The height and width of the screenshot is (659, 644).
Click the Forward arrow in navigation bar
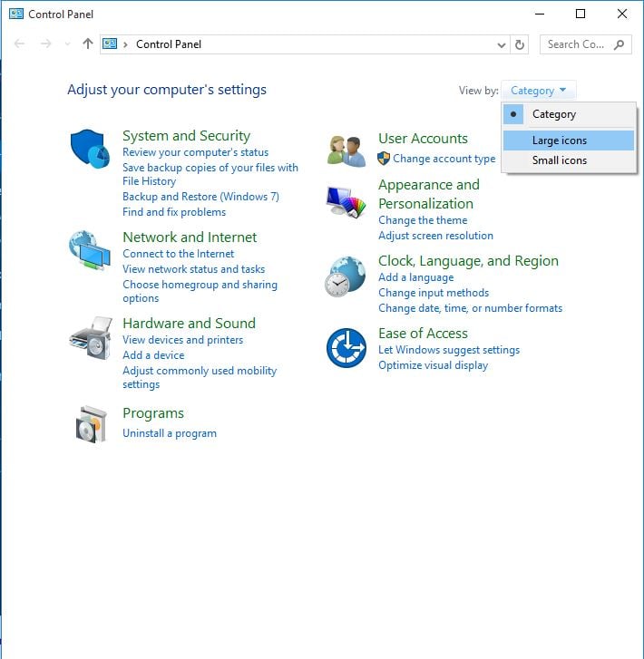coord(45,44)
